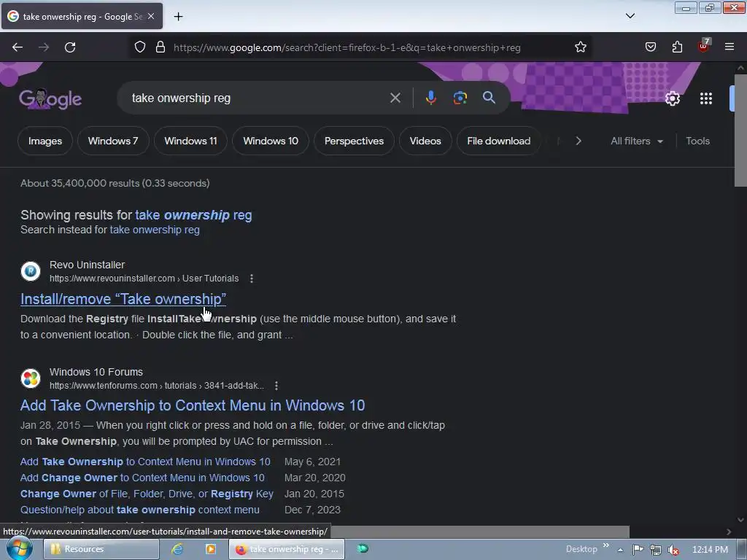Click the Google logo doodle
Screen dimensions: 747x560
tap(50, 98)
